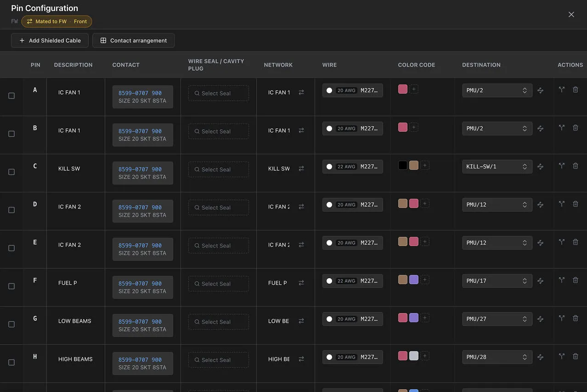This screenshot has height=392, width=587.
Task: Click split icon in pin G actions
Action: click(x=561, y=319)
